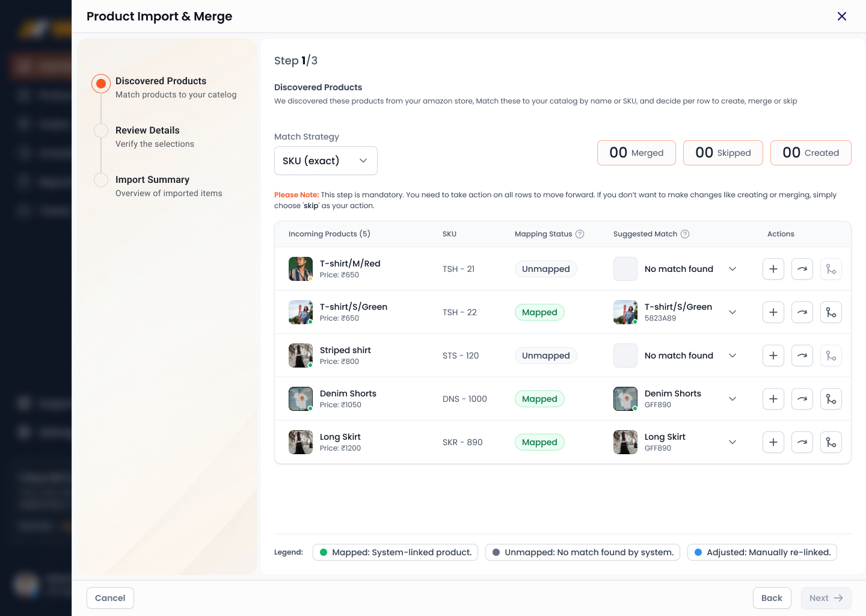Select the Discovered Products step indicator
This screenshot has height=616, width=866.
101,84
